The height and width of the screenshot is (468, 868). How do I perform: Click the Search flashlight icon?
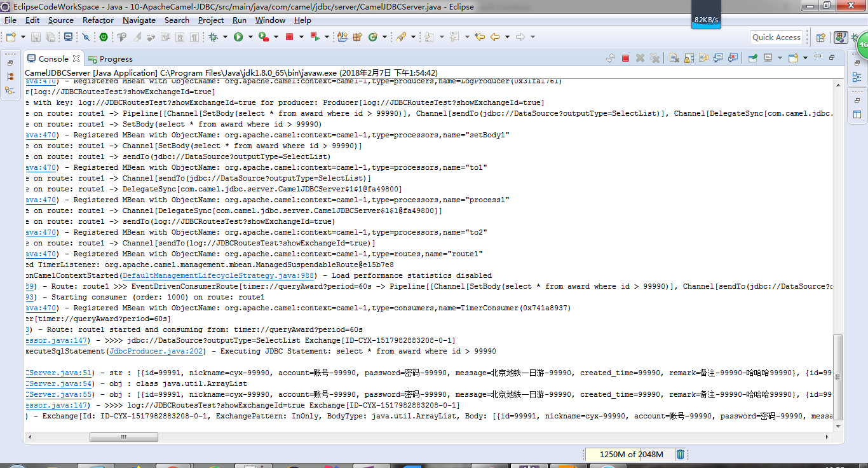401,38
